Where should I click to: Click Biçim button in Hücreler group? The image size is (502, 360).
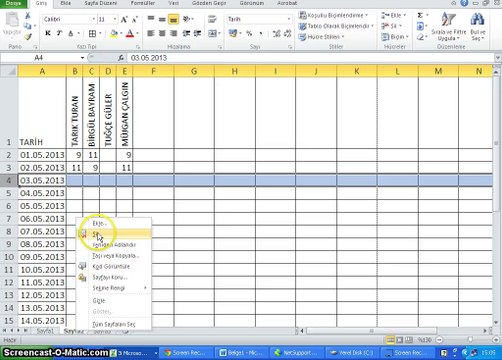(x=395, y=37)
